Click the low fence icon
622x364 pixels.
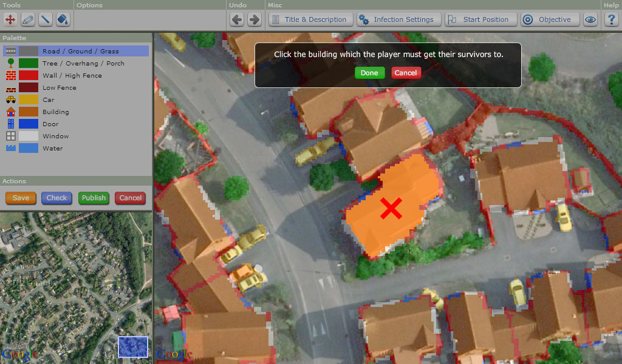coord(11,90)
